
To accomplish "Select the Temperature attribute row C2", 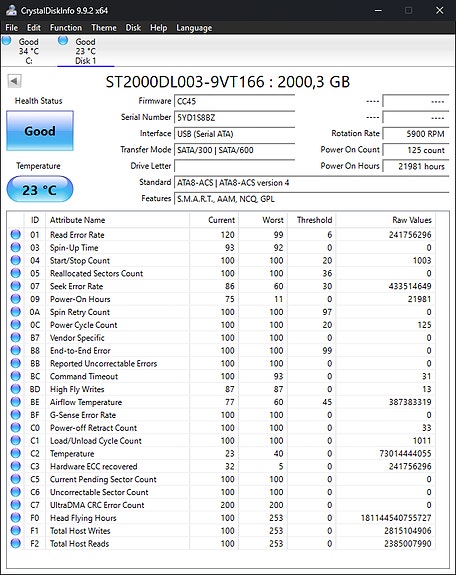I will click(x=221, y=454).
